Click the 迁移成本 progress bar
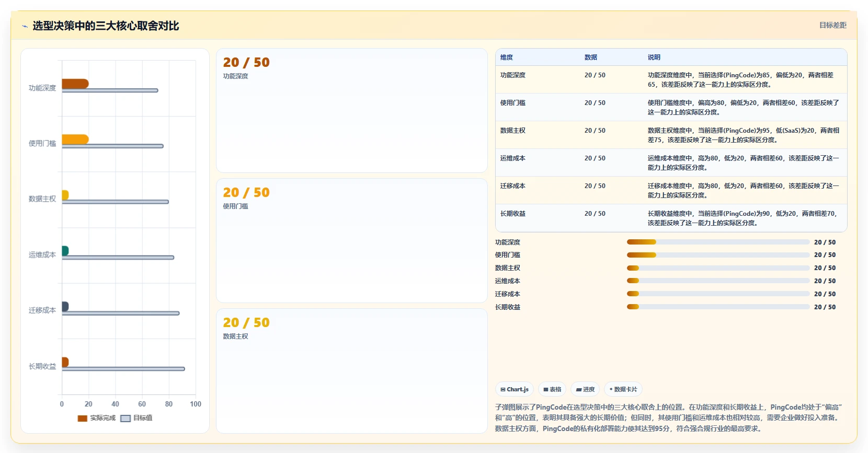Screen dimensions: 868x453 click(x=718, y=294)
